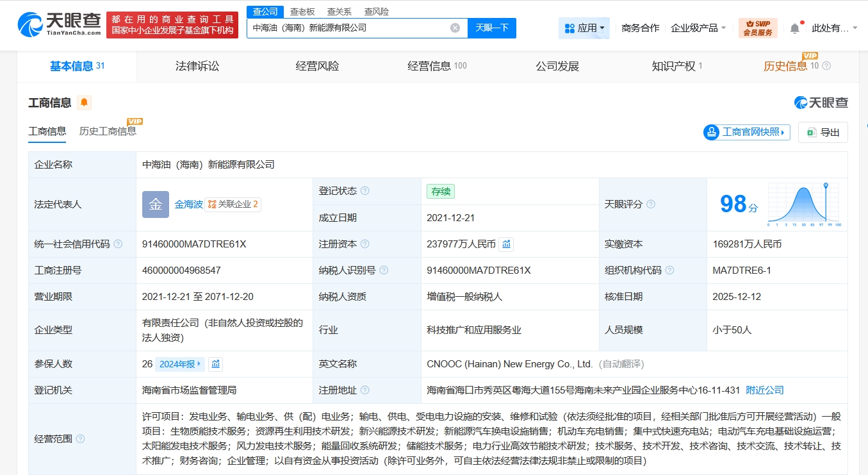The image size is (868, 475).
Task: Click help icon beside 天眼评分
Action: point(651,204)
